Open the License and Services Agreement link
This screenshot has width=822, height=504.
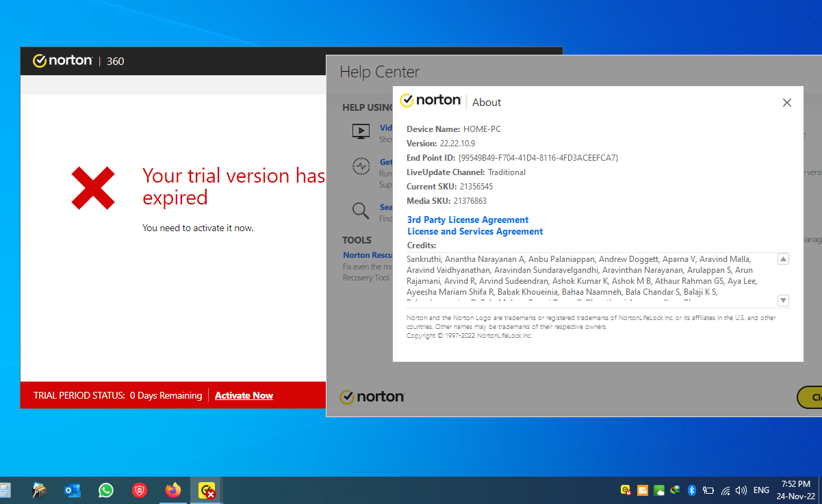pos(475,231)
